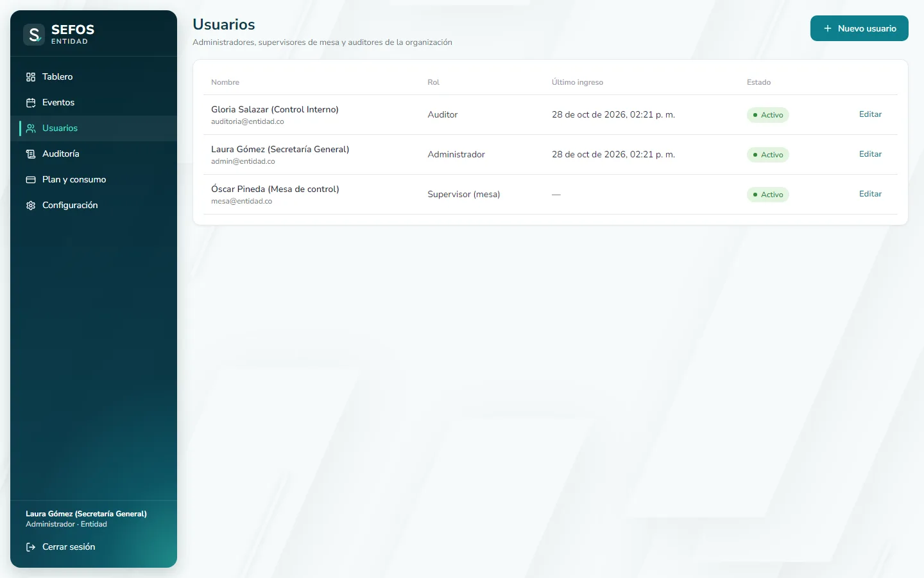Click the Auditor role cell

click(443, 115)
